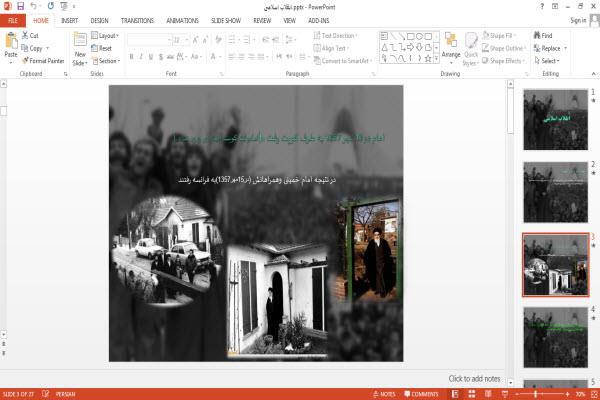Viewport: 600px width, 400px height.
Task: Click Sign in link
Action: (x=578, y=20)
